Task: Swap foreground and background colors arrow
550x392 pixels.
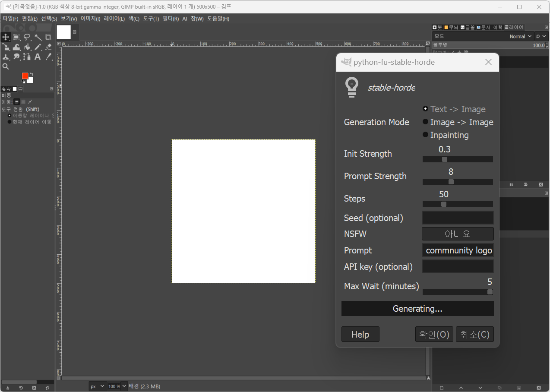Action: (x=32, y=73)
